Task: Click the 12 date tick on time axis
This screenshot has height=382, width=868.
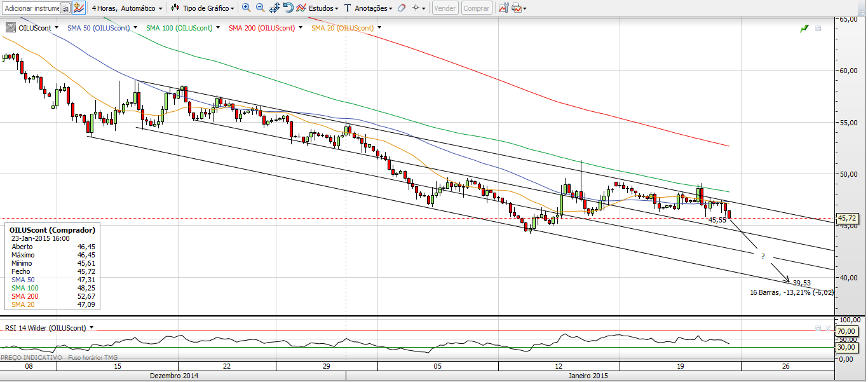Action: point(559,367)
